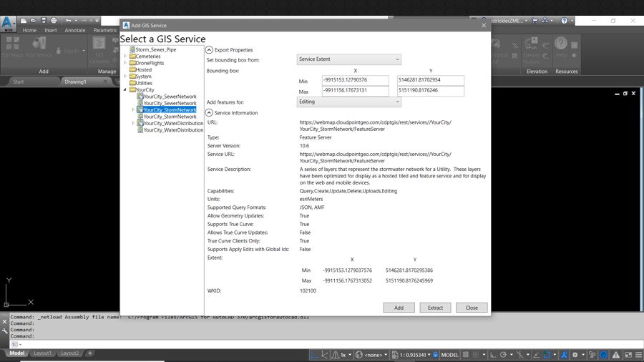Click the Autodesk triangle connect icon

[x=545, y=21]
